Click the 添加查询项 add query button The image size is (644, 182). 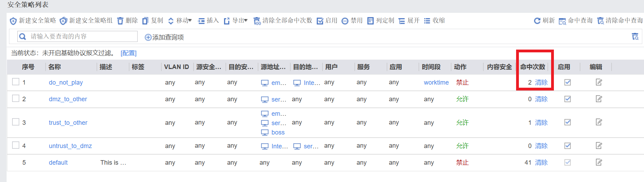click(x=164, y=37)
